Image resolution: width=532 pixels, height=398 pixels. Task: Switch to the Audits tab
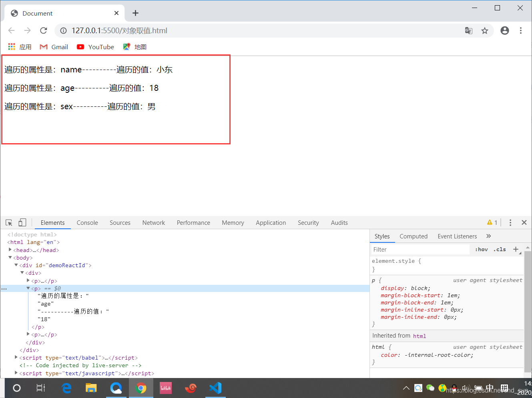coord(339,223)
